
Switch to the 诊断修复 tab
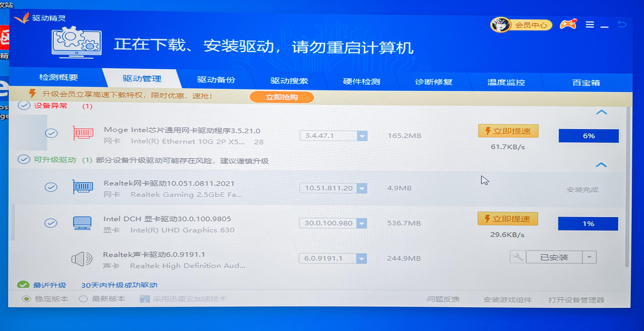434,82
